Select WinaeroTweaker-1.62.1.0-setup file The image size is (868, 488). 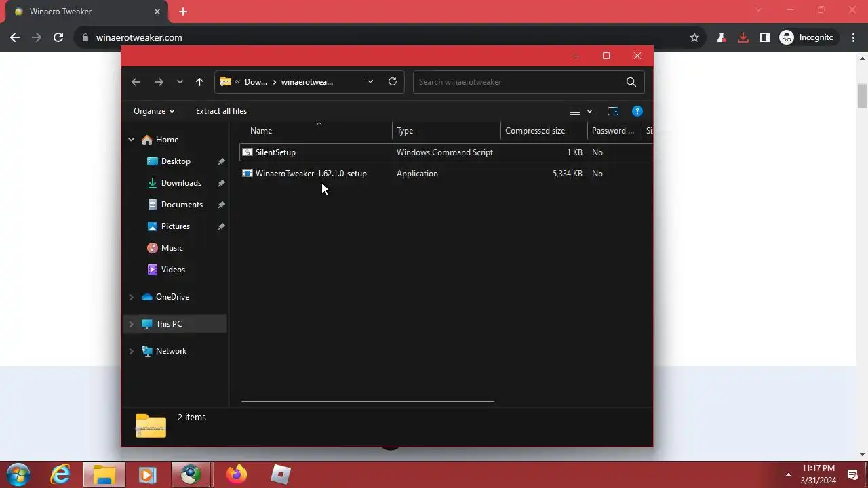pos(311,174)
